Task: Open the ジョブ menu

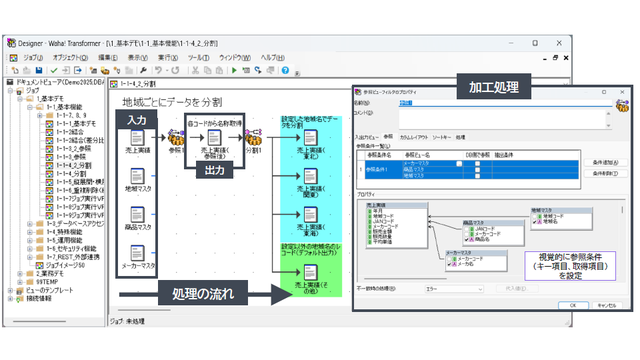Action: click(x=33, y=58)
